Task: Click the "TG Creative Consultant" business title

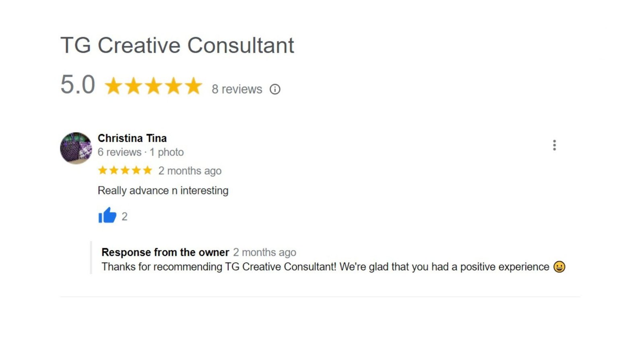Action: coord(177,45)
